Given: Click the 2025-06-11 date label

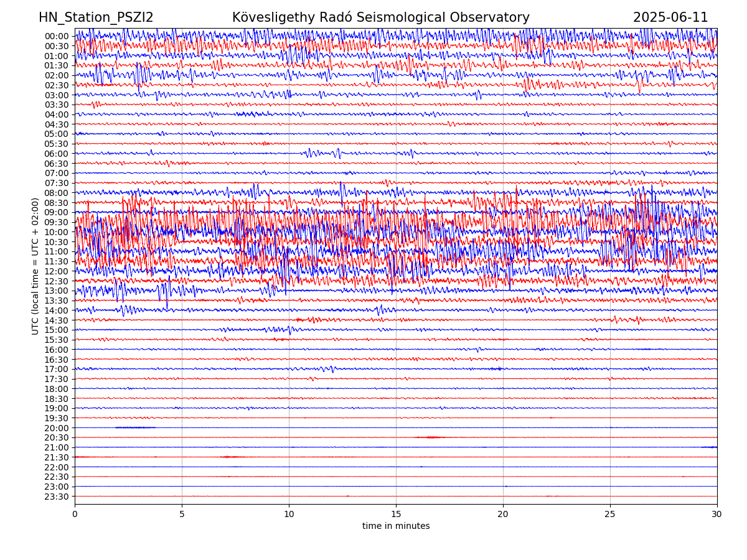Looking at the screenshot, I should click(x=670, y=17).
